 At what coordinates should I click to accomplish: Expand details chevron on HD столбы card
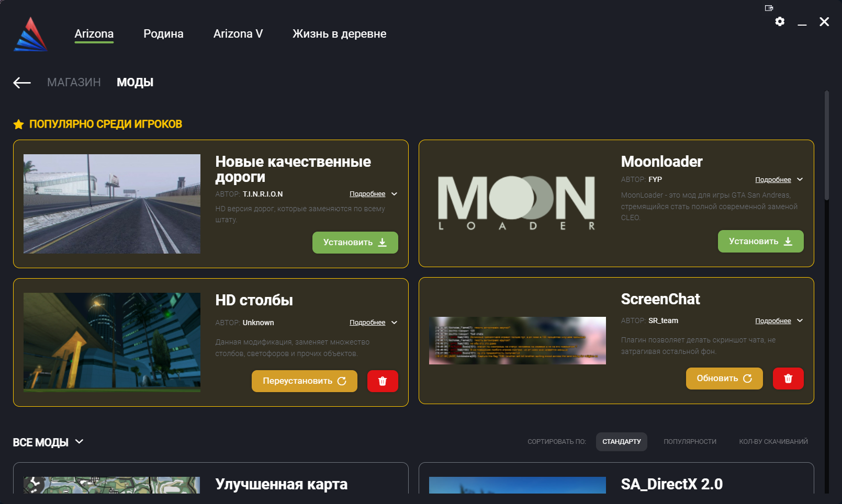(x=394, y=323)
